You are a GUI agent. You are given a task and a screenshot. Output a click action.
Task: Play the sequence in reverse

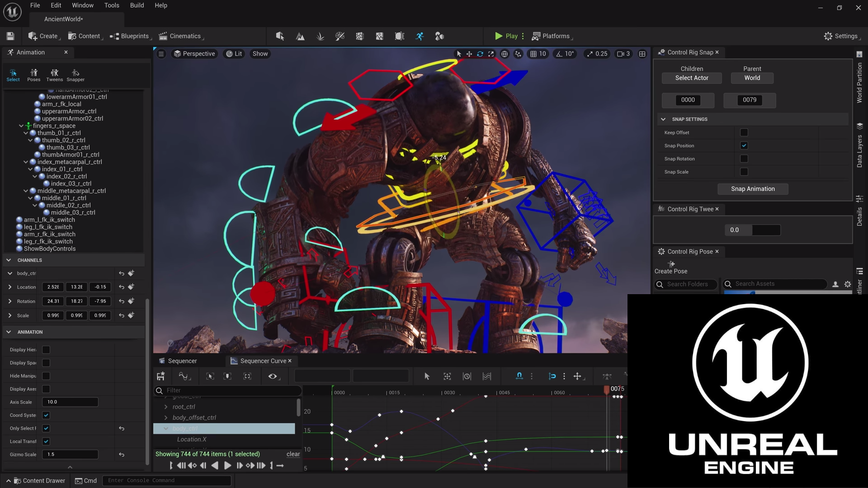coord(215,465)
